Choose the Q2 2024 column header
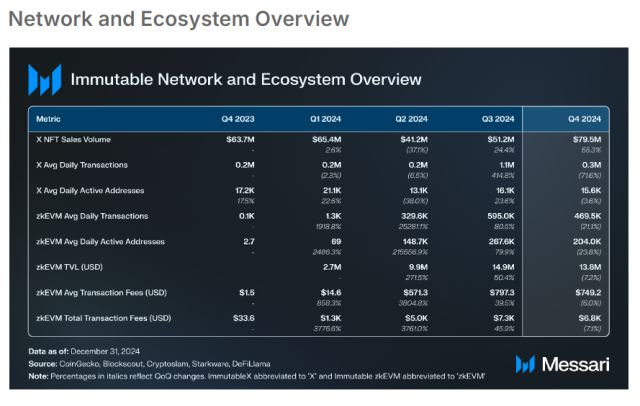The height and width of the screenshot is (406, 640). [x=412, y=118]
